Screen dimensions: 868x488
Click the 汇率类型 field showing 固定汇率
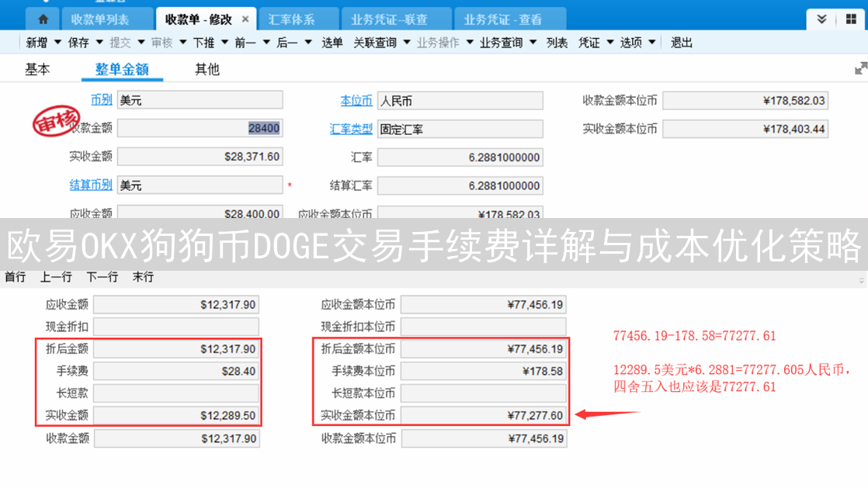pyautogui.click(x=460, y=129)
